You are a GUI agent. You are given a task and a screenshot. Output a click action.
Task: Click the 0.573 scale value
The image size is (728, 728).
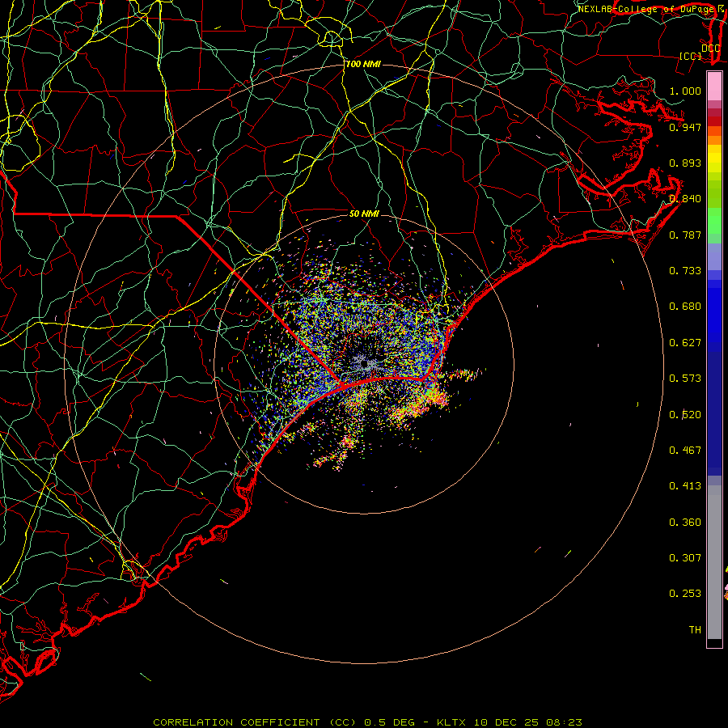point(685,379)
